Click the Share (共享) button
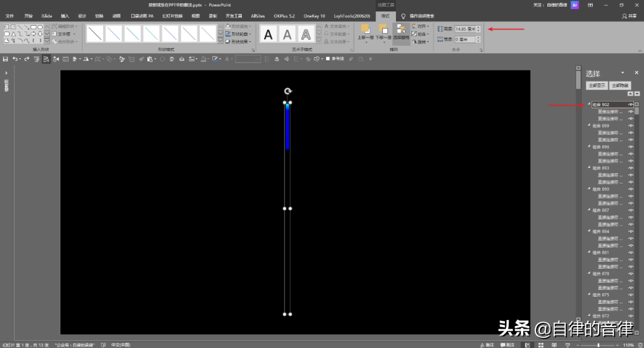The height and width of the screenshot is (348, 644). (x=629, y=16)
